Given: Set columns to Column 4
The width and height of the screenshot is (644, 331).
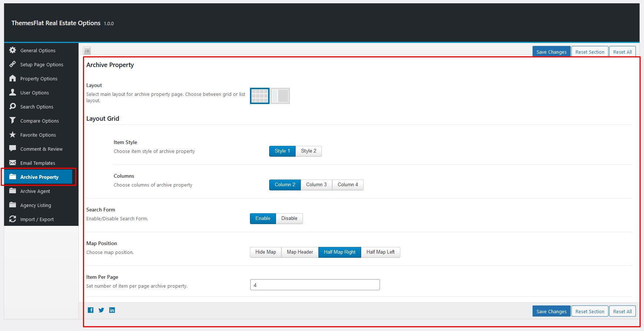Looking at the screenshot, I should [x=348, y=185].
